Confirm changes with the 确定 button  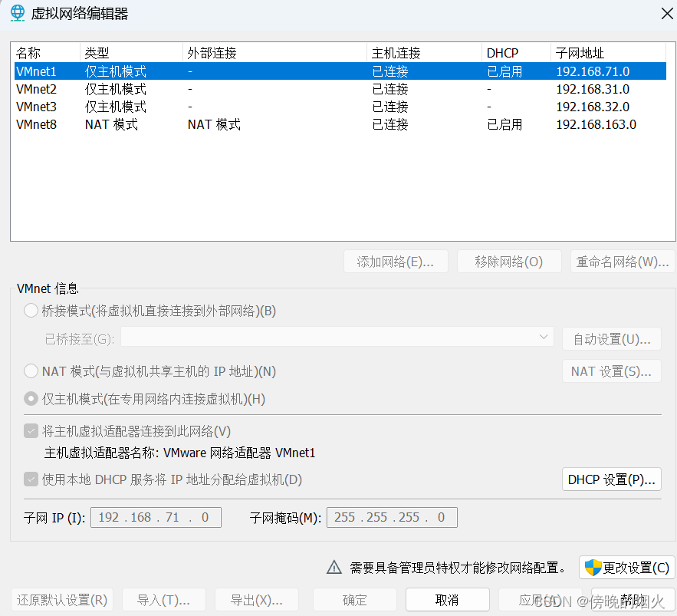(x=354, y=599)
